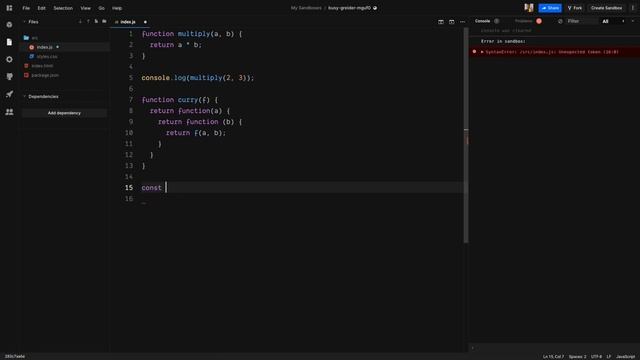This screenshot has height=360, width=640.
Task: Open the View menu
Action: coord(85,8)
